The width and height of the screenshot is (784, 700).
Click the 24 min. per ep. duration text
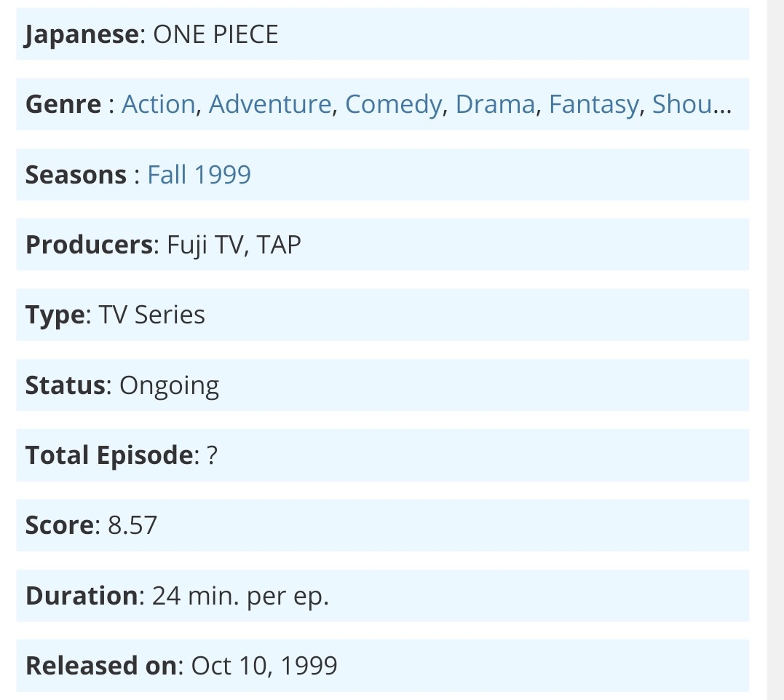coord(240,596)
